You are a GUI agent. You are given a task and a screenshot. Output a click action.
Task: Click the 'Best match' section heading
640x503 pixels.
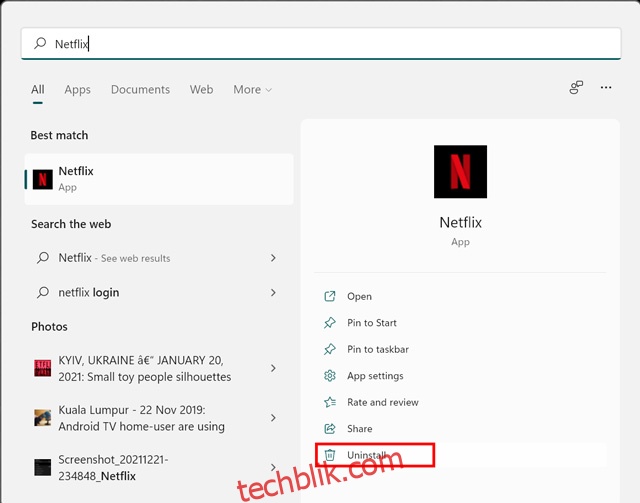59,135
